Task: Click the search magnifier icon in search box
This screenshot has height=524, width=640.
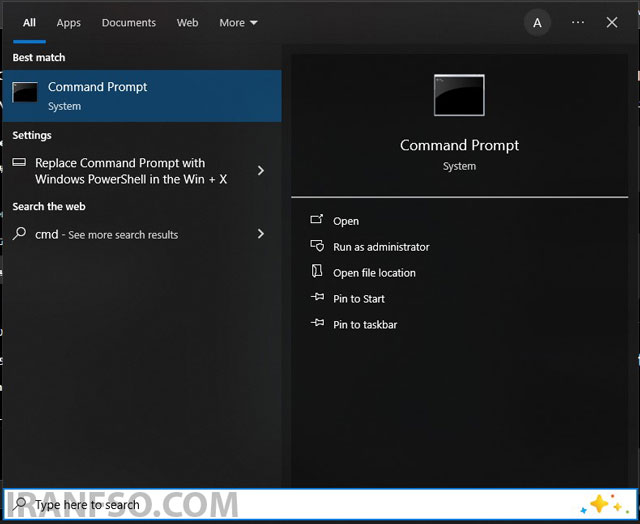Action: [19, 504]
